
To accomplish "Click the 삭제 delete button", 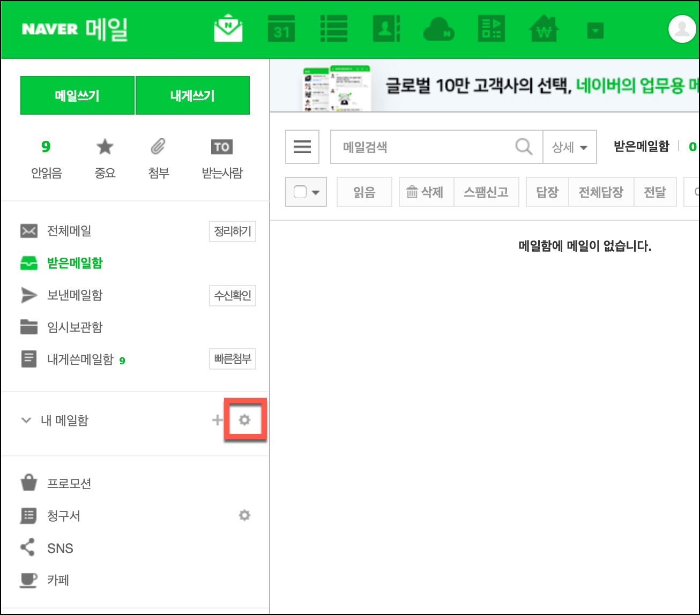I will click(427, 192).
